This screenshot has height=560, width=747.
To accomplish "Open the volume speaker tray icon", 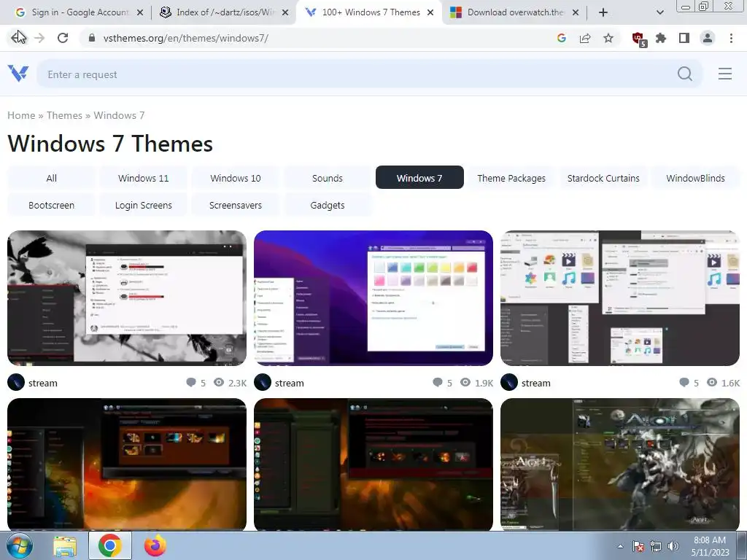I will (673, 546).
